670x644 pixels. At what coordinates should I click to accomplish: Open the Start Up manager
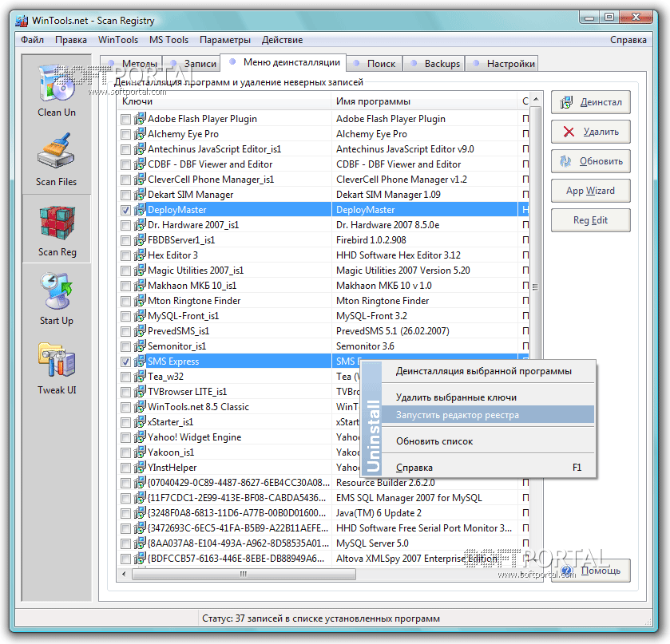pos(57,298)
